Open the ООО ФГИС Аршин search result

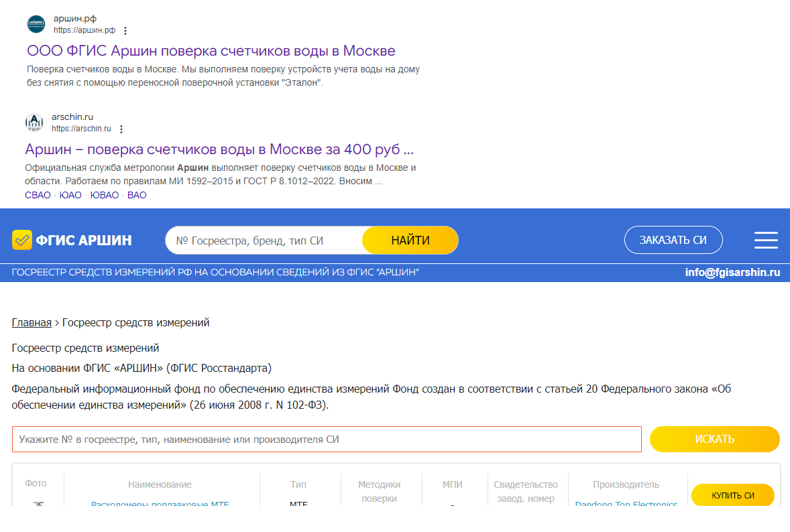211,51
